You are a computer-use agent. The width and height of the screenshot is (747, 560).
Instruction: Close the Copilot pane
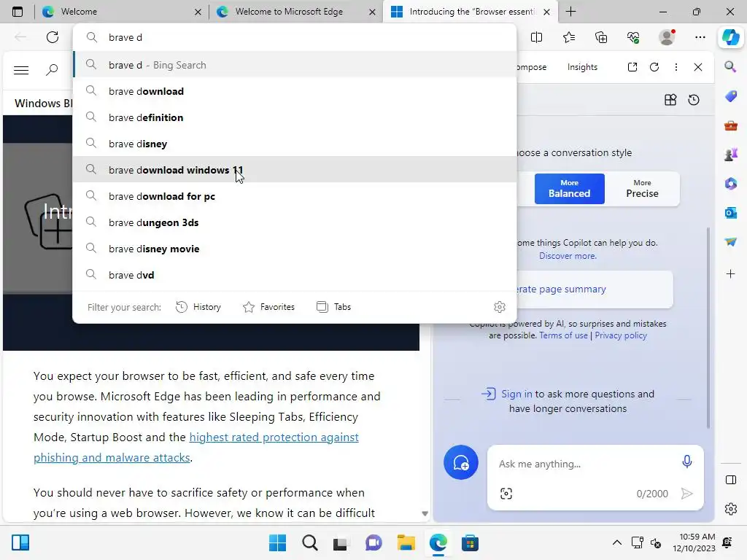(x=698, y=67)
